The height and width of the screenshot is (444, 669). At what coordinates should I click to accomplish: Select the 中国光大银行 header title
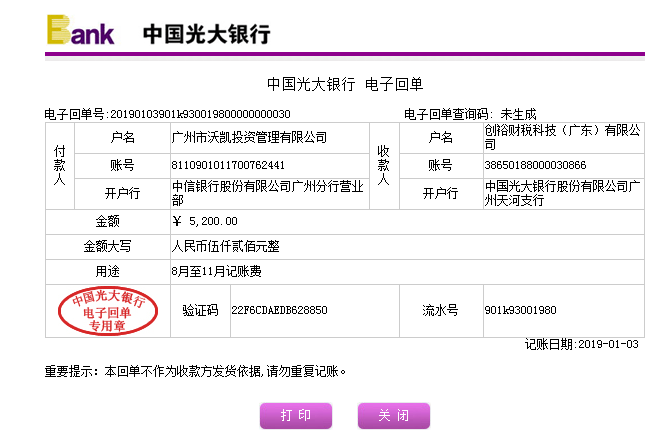point(207,34)
